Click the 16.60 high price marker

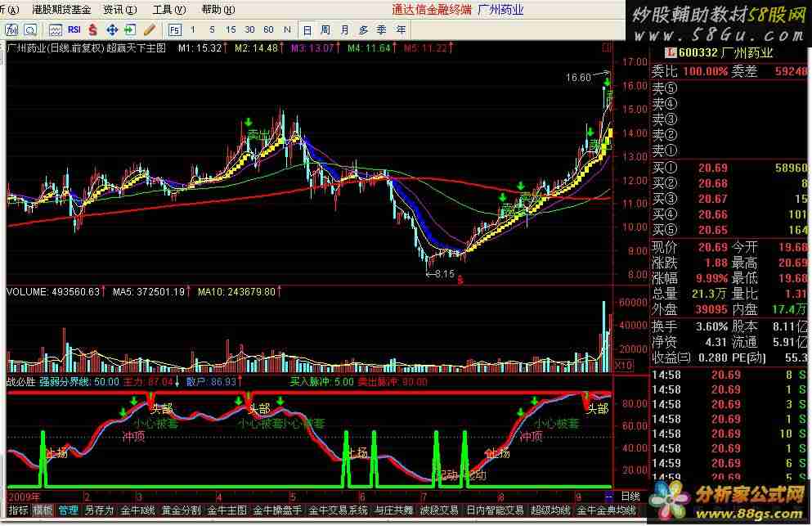(x=578, y=78)
